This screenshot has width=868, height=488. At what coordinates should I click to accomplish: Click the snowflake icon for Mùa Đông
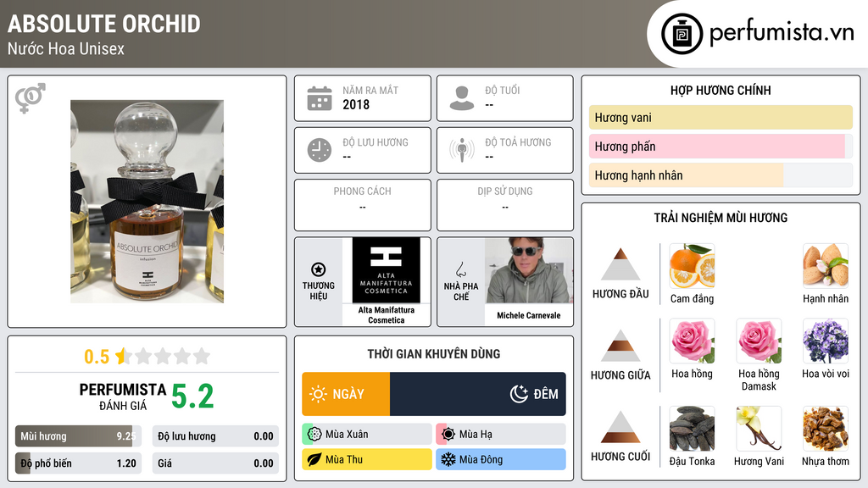448,459
